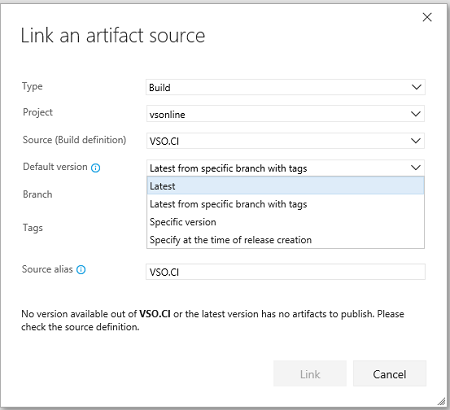
Task: Choose Latest from specific branch with tags option
Action: [286, 204]
